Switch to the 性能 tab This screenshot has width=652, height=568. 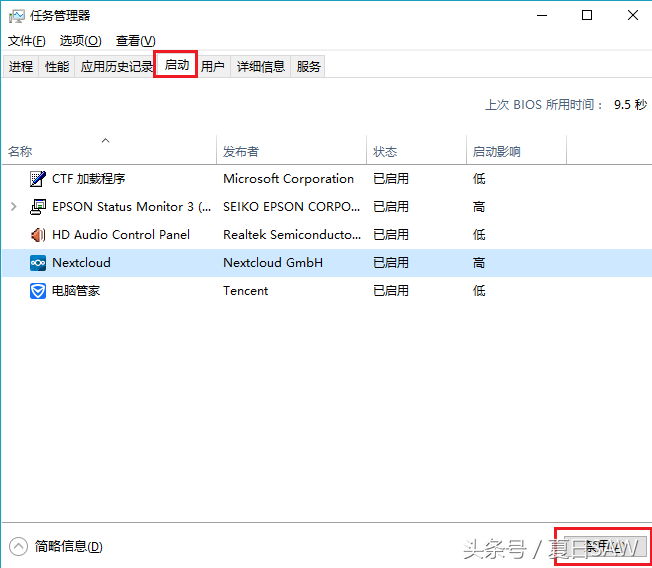(57, 66)
